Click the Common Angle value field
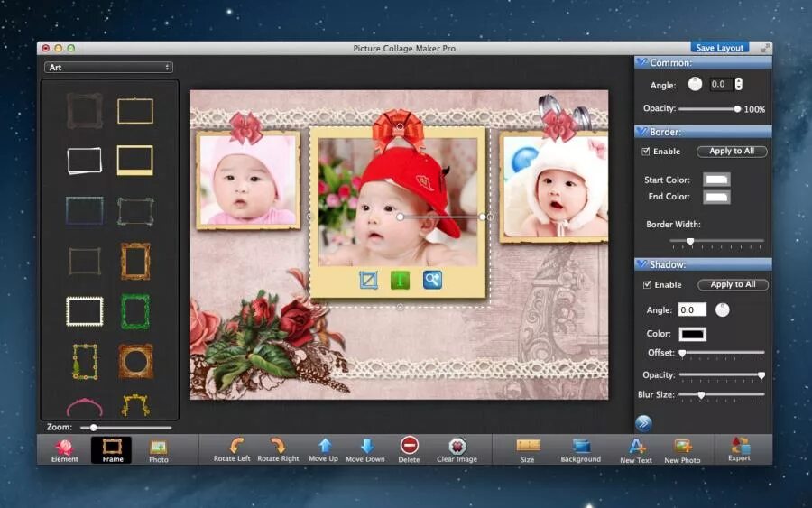 [721, 84]
